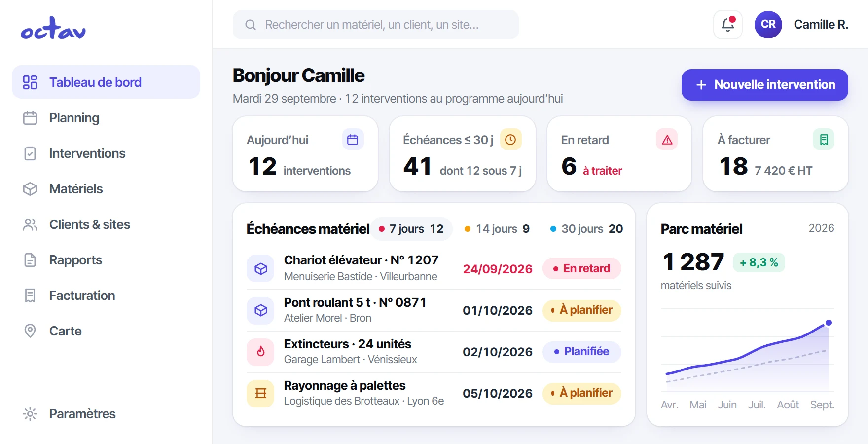Screen dimensions: 868x444
Task: Click À planifier badge for Pont roulant
Action: point(582,310)
